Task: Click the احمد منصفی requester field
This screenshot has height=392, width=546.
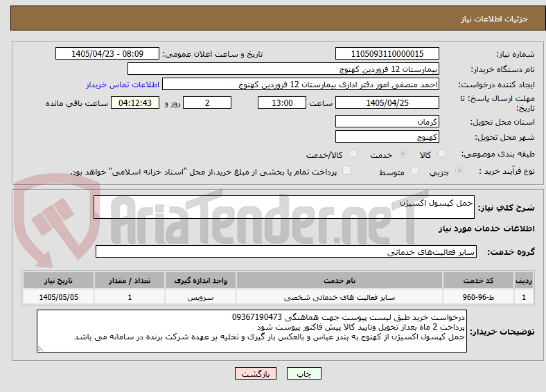Action: (301, 84)
